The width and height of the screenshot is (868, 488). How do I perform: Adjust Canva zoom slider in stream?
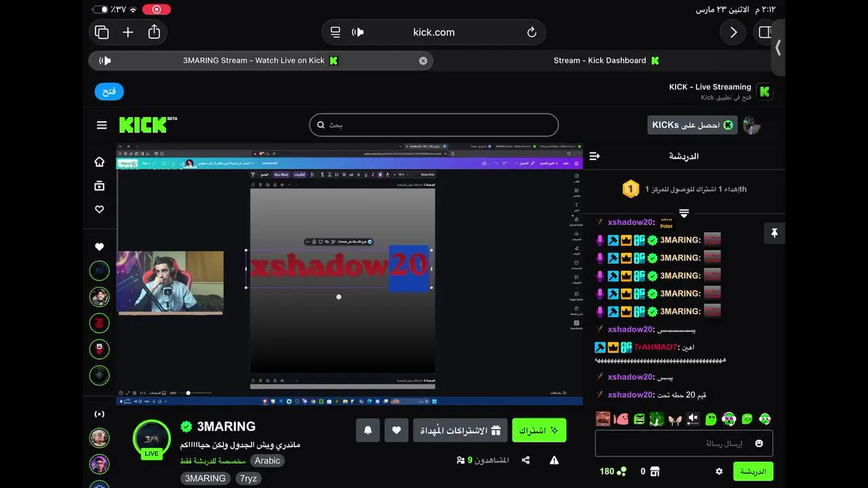(x=189, y=392)
